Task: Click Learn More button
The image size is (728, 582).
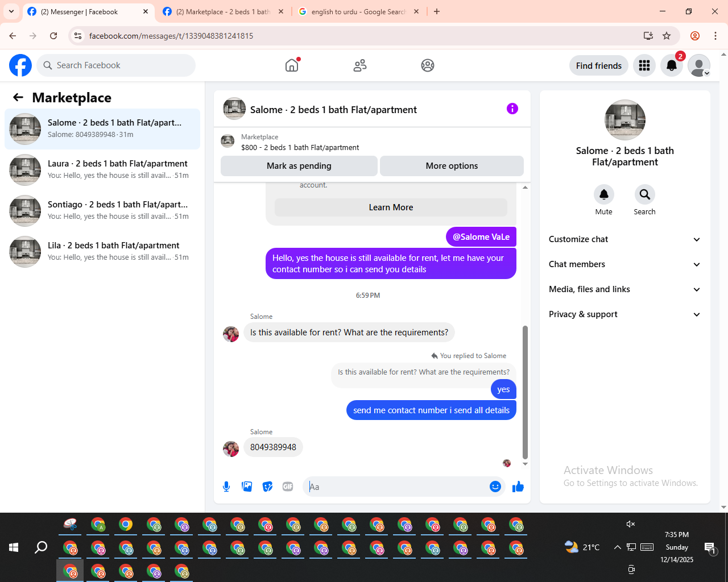Action: coord(391,207)
